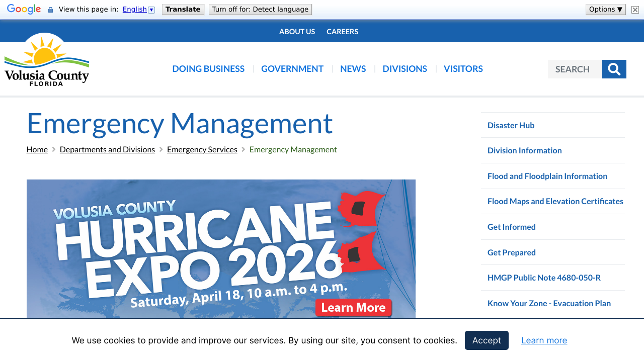Viewport: 644px width, 362px height.
Task: Click Learn more about cookies
Action: tap(544, 340)
